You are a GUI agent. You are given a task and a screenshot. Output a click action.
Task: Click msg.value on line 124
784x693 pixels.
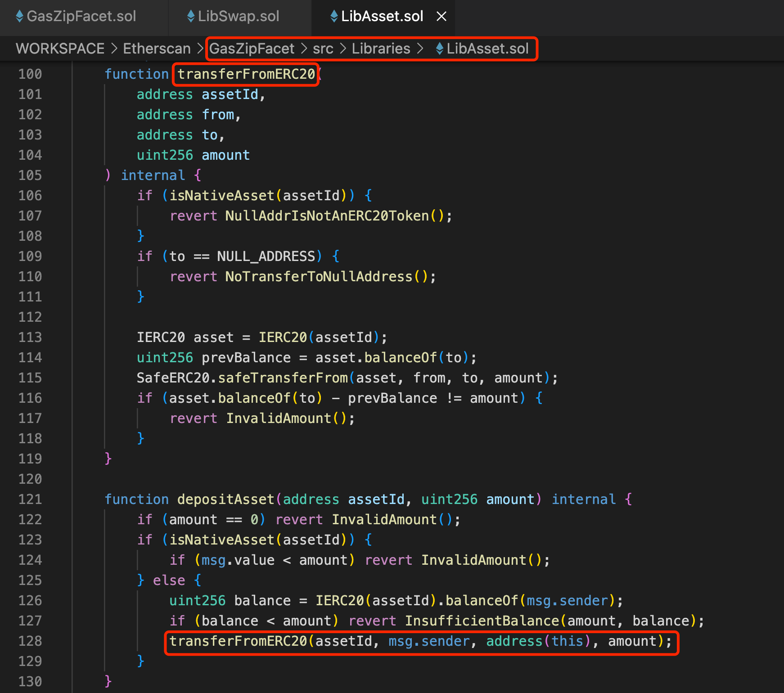(x=238, y=560)
